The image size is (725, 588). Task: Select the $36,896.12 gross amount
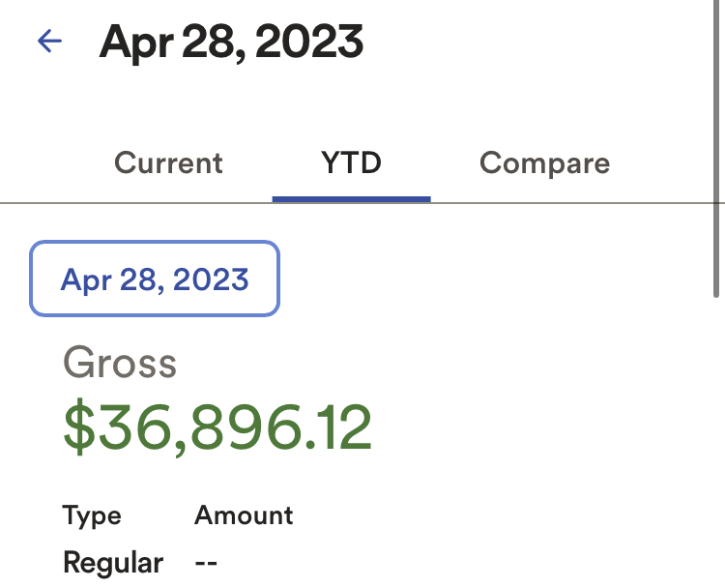tap(217, 428)
